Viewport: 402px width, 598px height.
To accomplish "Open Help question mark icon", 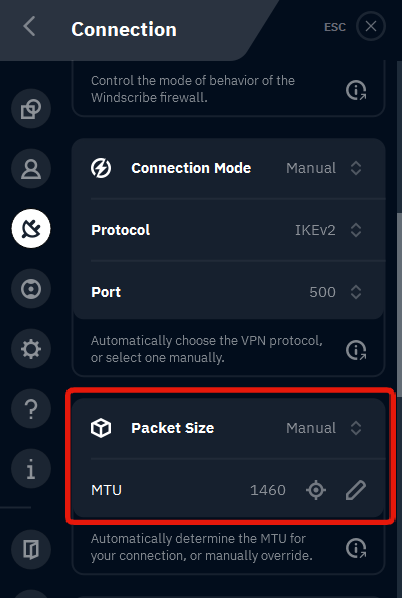I will coord(31,409).
